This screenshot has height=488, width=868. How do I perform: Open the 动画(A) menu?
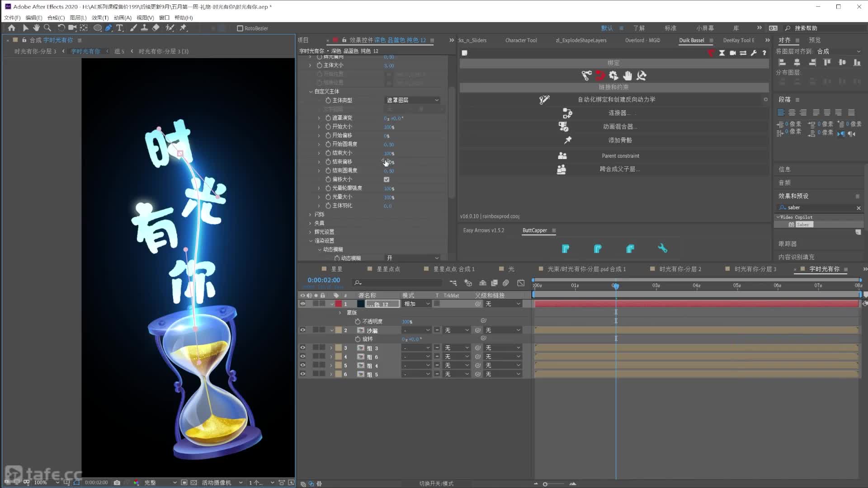pos(123,18)
